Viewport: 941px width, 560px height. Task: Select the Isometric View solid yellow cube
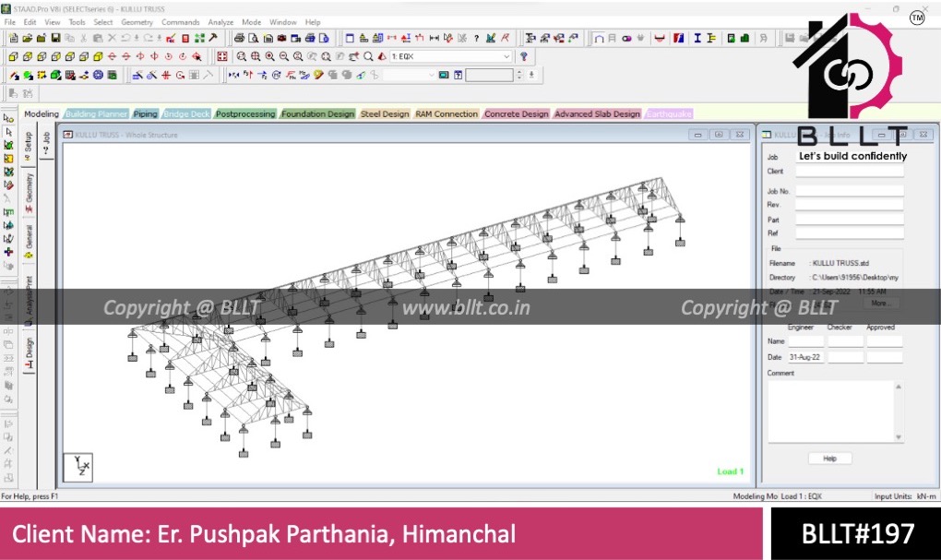[x=98, y=56]
